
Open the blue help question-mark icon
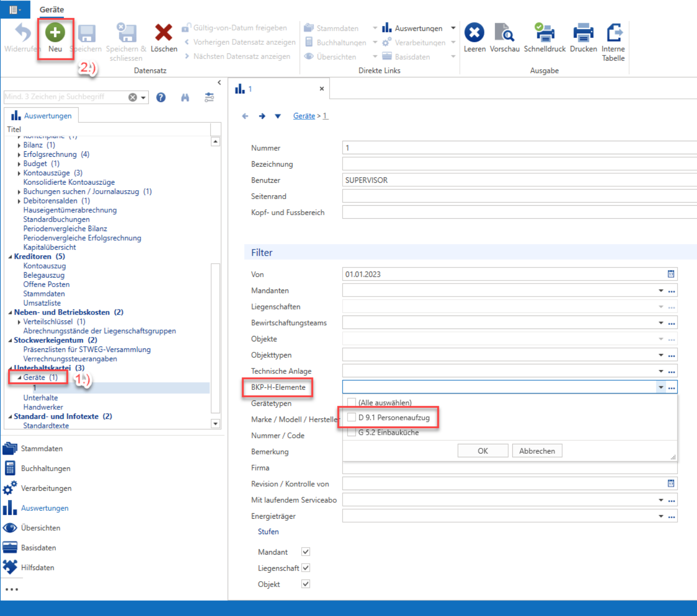click(x=161, y=97)
